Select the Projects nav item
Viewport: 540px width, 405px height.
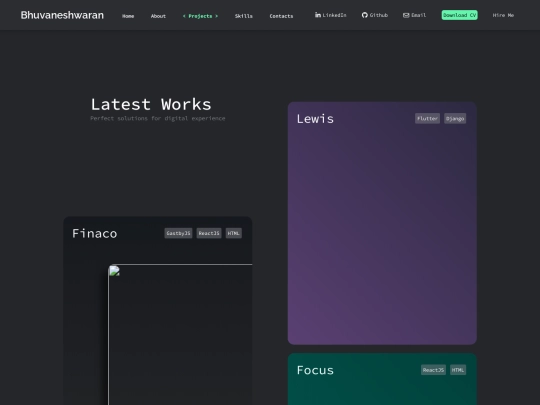point(200,16)
